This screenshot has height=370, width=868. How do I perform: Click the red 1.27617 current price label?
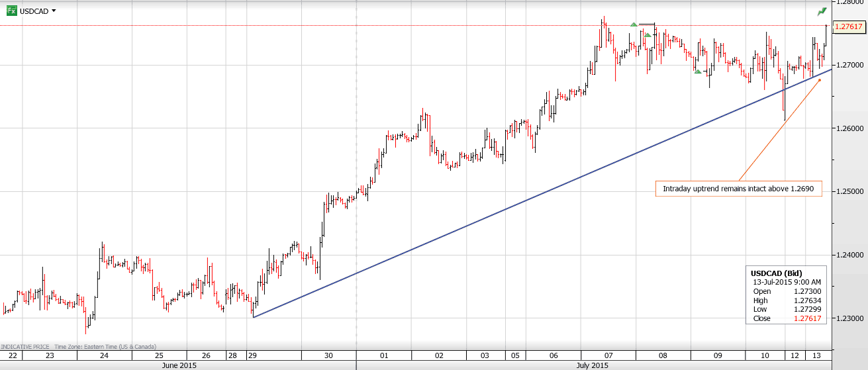(x=848, y=27)
